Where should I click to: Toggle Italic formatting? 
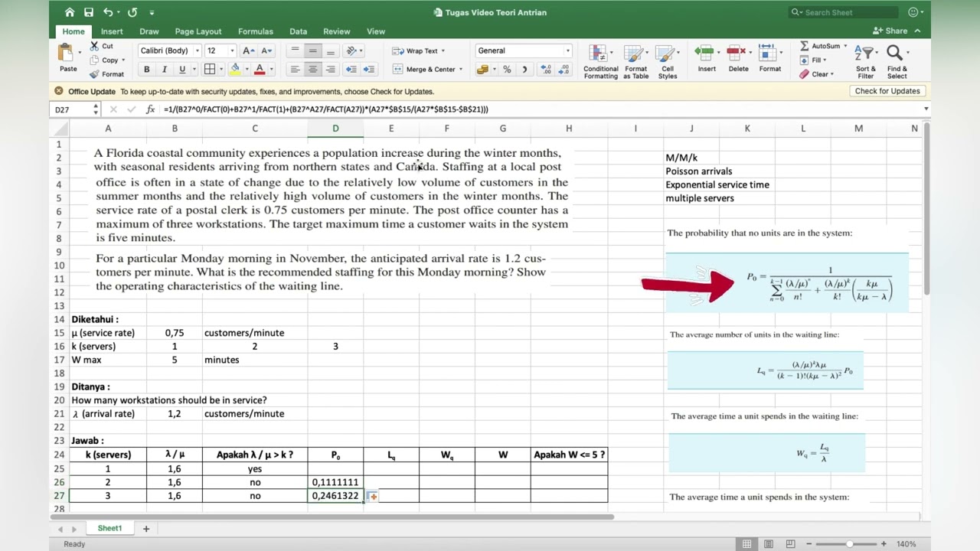164,70
